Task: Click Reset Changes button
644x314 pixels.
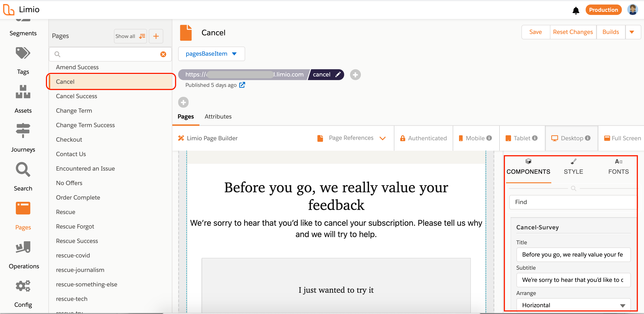Action: click(573, 32)
